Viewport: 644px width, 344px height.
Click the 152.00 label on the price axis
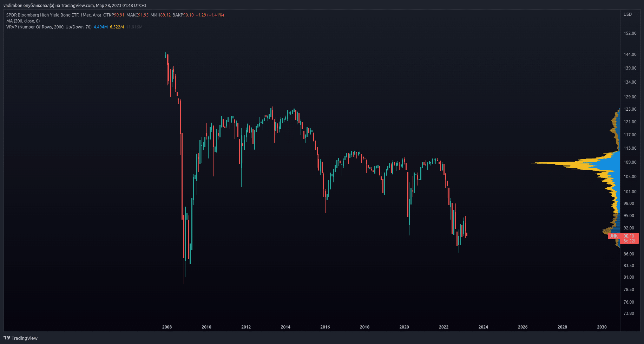pos(630,33)
